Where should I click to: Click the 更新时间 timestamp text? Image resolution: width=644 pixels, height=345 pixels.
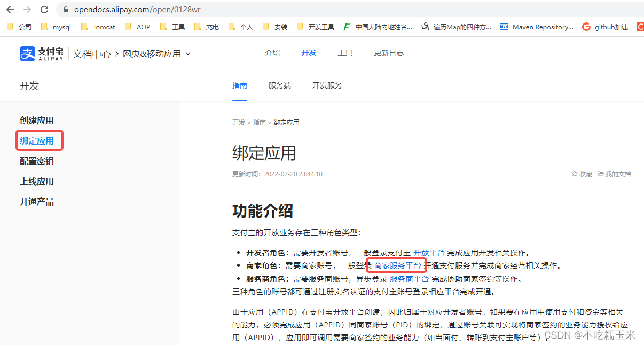click(x=277, y=174)
